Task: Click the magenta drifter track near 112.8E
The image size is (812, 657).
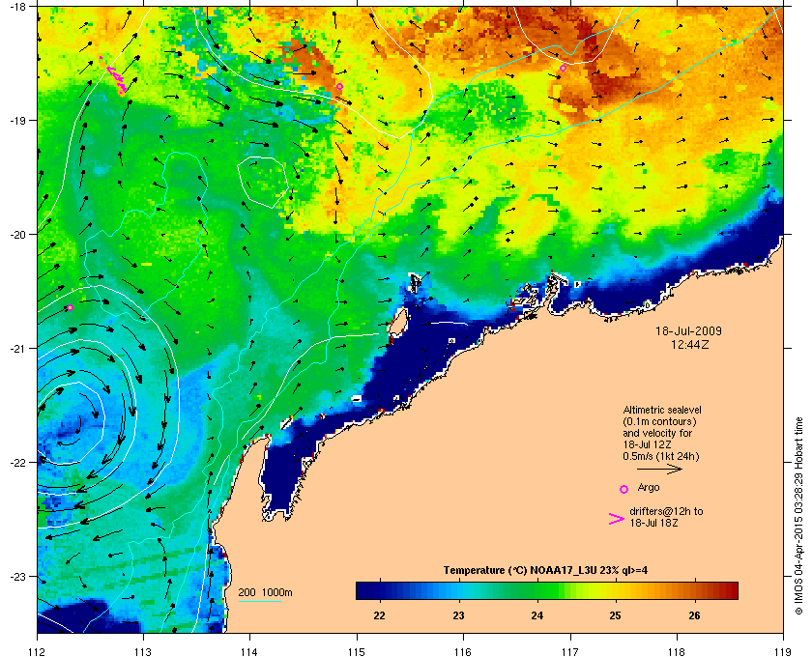Action: [115, 77]
